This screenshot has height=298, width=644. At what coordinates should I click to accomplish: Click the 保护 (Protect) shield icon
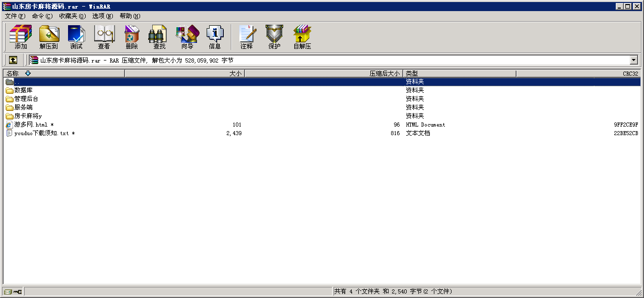coord(274,37)
